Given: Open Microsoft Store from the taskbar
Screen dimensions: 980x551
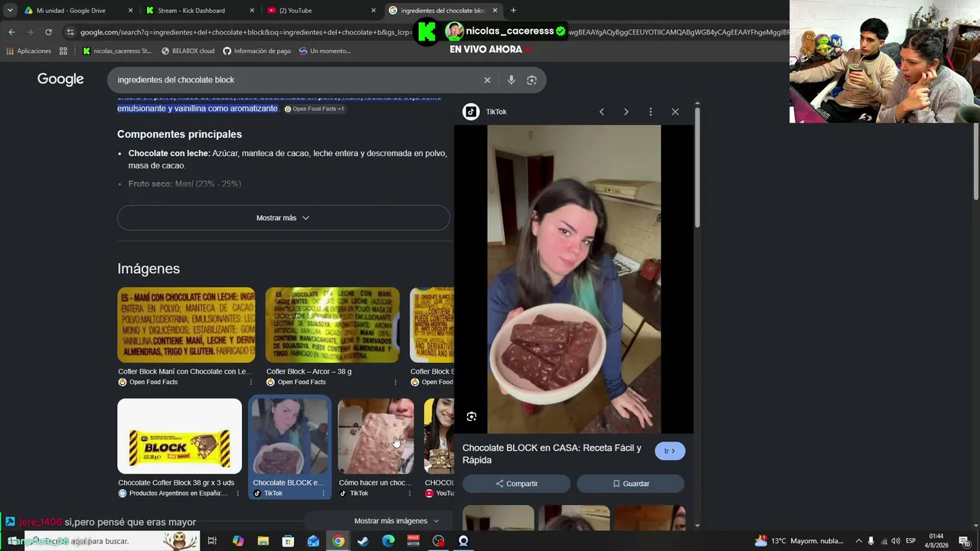Looking at the screenshot, I should click(288, 541).
